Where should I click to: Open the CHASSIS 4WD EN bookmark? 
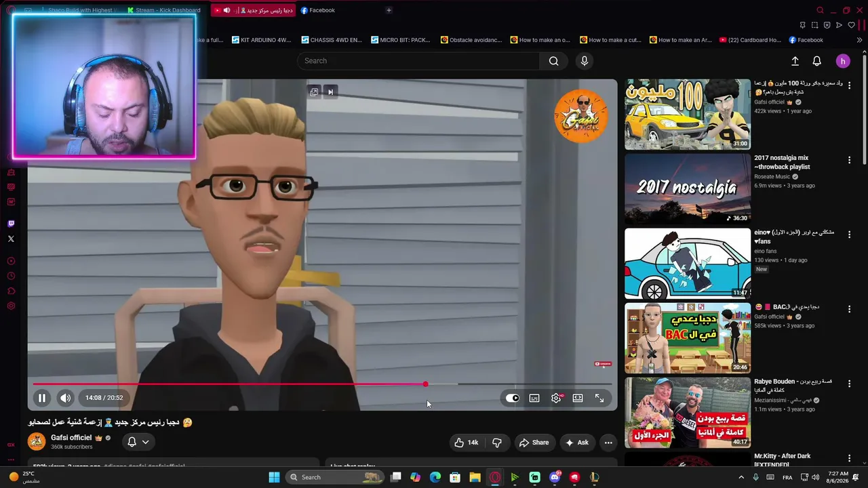332,40
